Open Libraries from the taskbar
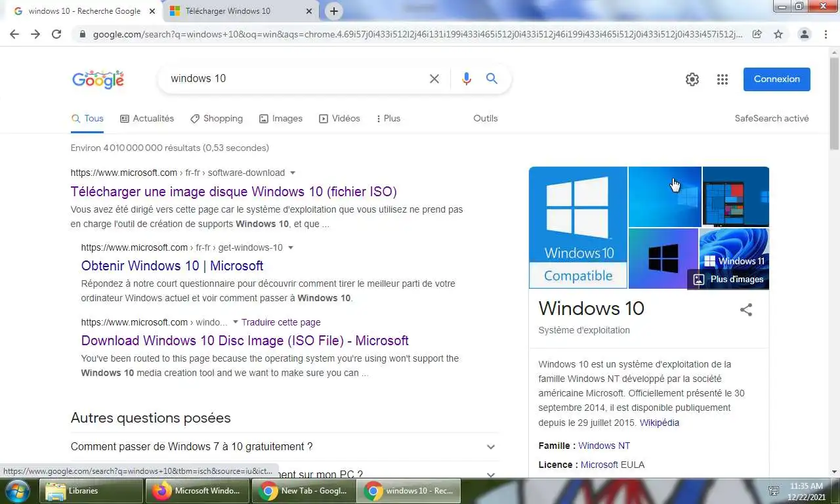Image resolution: width=840 pixels, height=504 pixels. pyautogui.click(x=91, y=491)
